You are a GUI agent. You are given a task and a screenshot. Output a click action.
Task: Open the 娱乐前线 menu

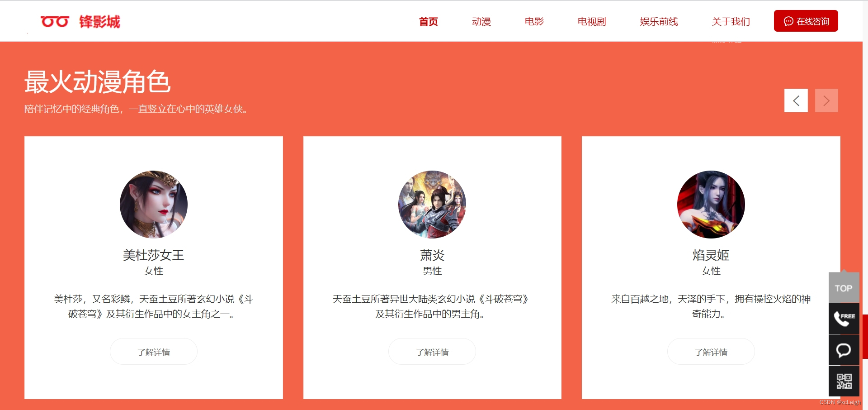pos(659,21)
